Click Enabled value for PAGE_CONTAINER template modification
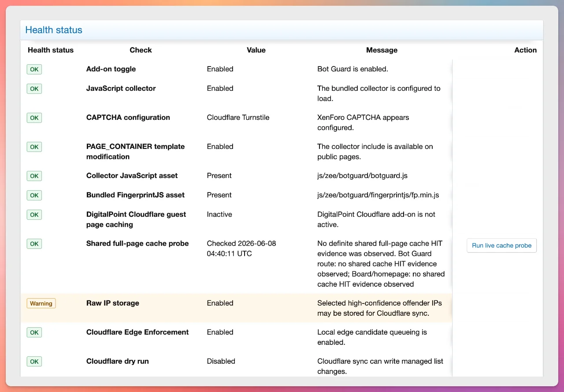This screenshot has width=564, height=392. (220, 146)
